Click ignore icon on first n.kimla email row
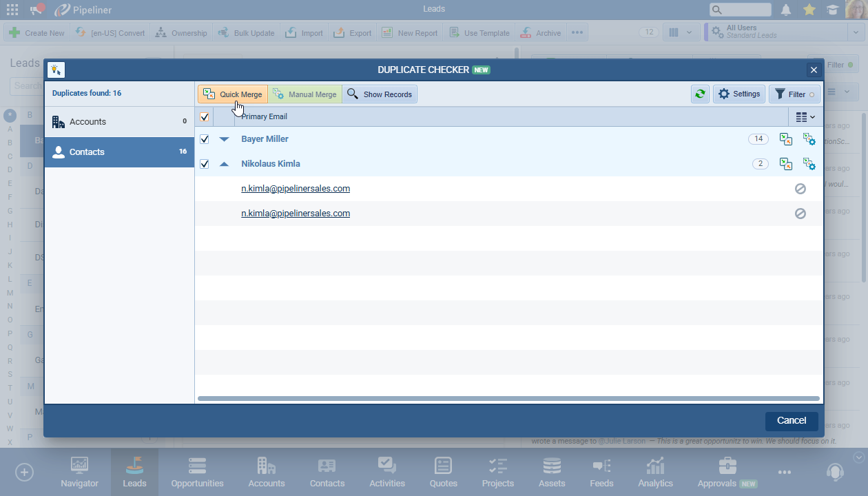The width and height of the screenshot is (868, 496). (800, 189)
